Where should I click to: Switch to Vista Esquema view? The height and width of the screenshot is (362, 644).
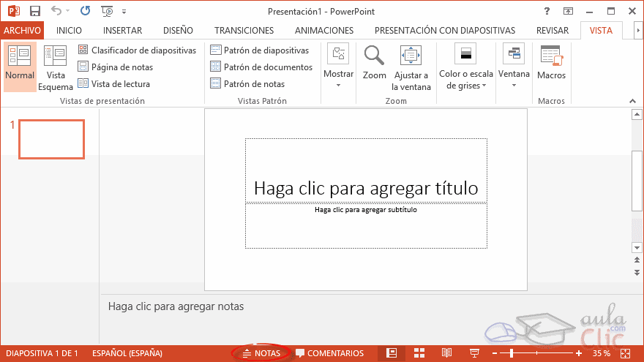click(55, 67)
